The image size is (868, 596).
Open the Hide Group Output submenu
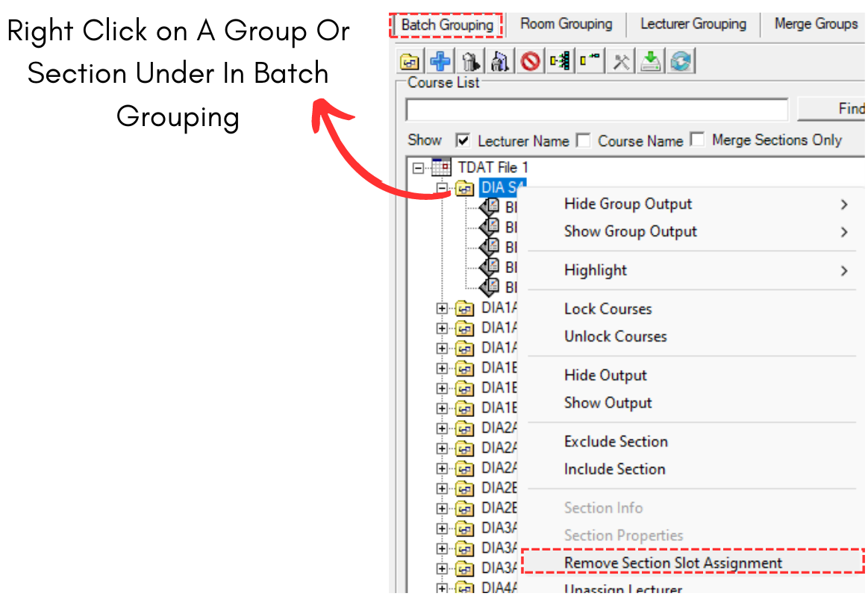tap(628, 204)
